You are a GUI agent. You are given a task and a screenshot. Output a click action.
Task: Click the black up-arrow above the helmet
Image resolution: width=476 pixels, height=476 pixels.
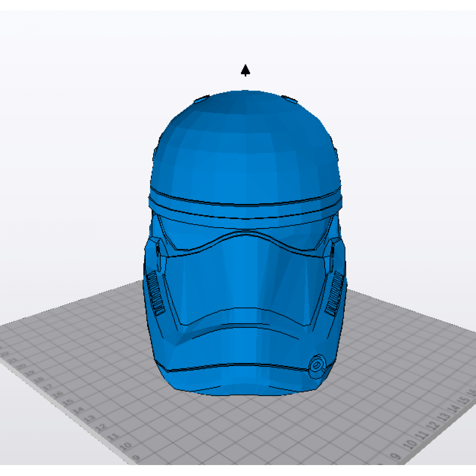pyautogui.click(x=245, y=70)
